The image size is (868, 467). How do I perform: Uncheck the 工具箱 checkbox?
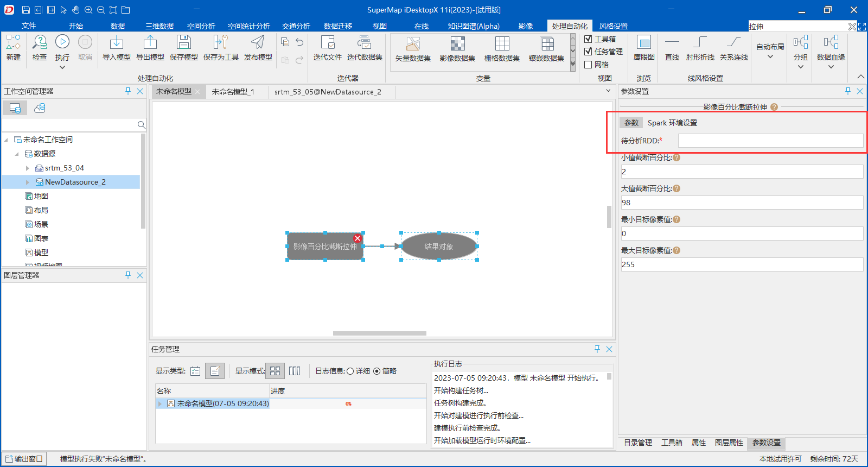[x=588, y=39]
